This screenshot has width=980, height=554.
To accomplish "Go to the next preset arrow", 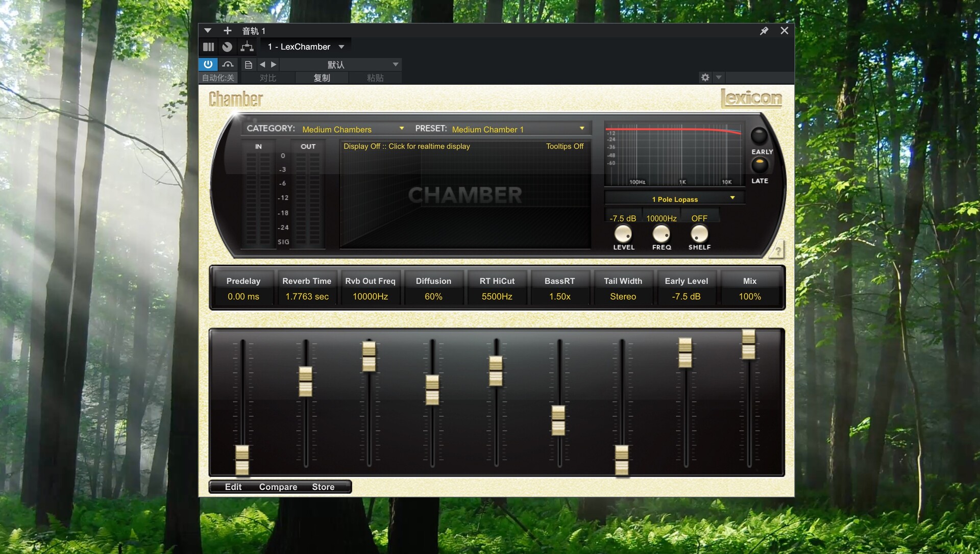I will click(x=274, y=64).
